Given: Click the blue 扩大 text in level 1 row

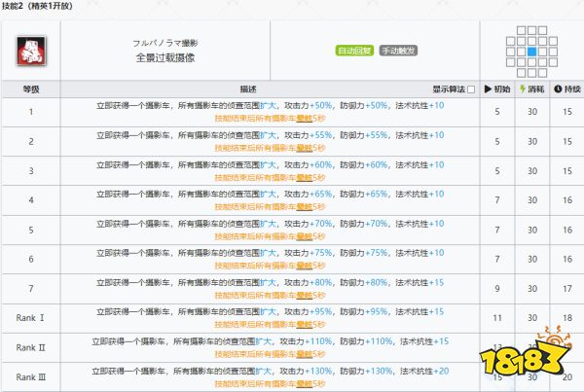Looking at the screenshot, I should coord(268,106).
